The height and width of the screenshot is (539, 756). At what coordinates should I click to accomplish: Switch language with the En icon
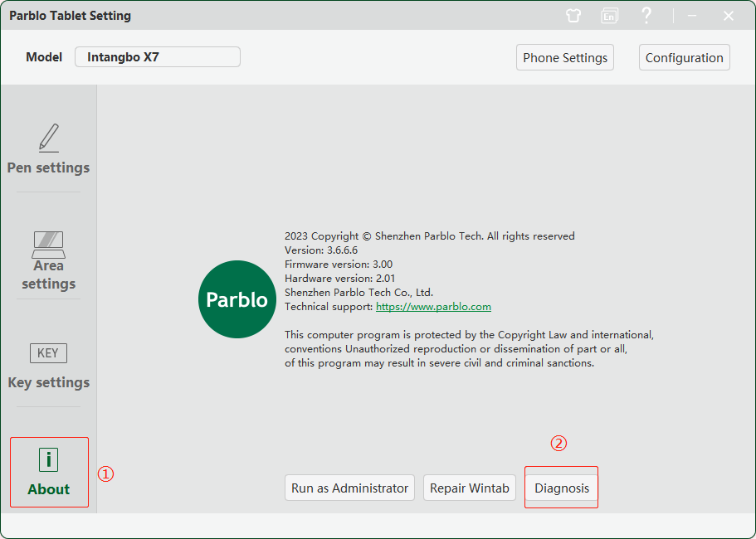(x=609, y=16)
